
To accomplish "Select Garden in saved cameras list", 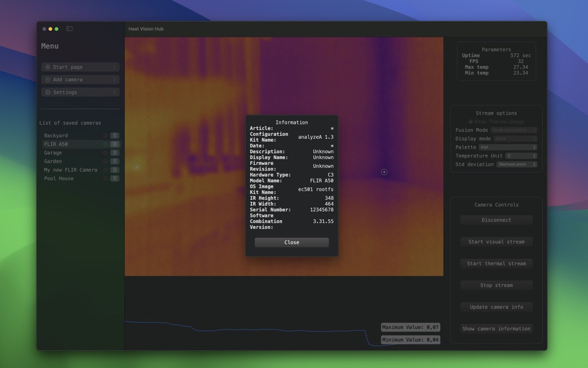I will coord(53,162).
